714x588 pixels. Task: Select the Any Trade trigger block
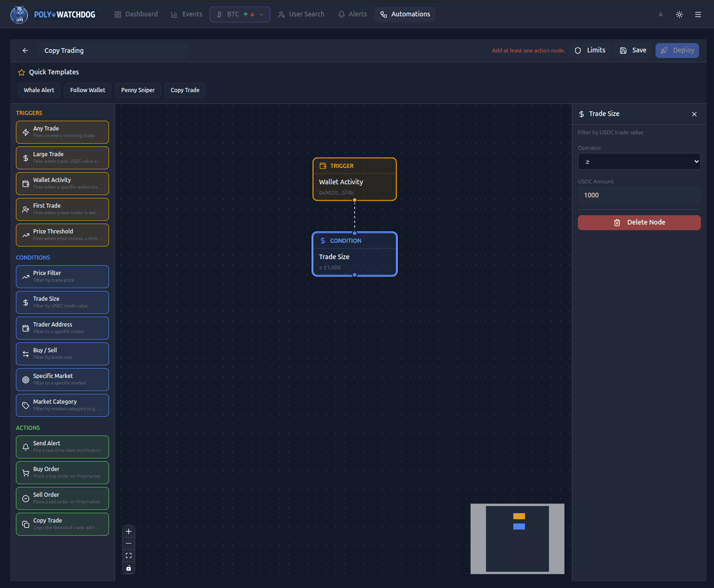(62, 132)
